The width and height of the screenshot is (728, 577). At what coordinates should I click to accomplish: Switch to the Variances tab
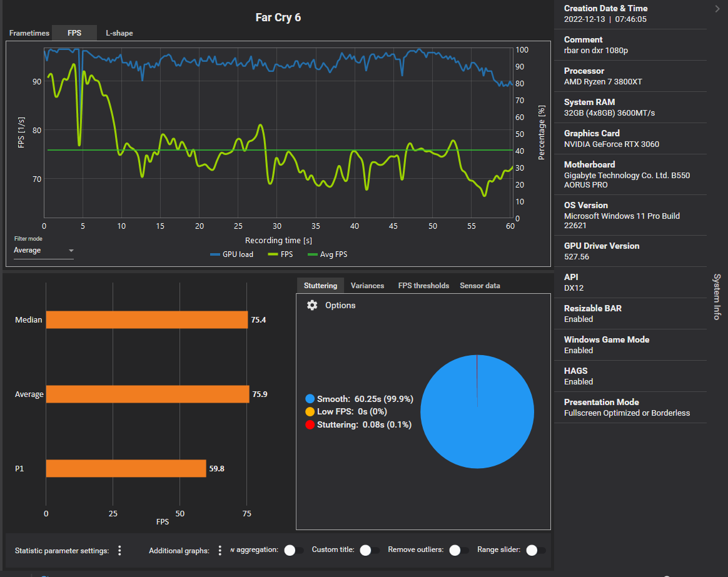(x=367, y=286)
